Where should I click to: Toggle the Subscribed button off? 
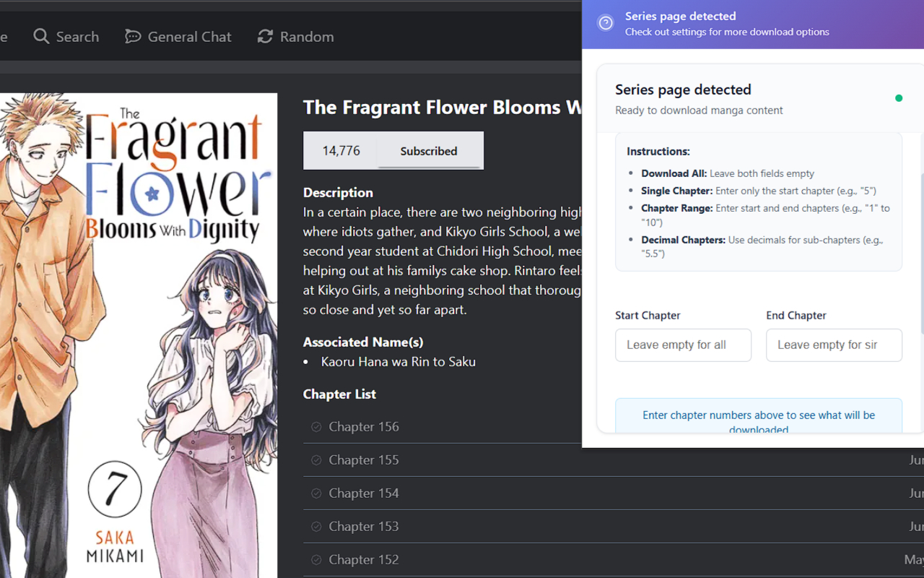(429, 151)
